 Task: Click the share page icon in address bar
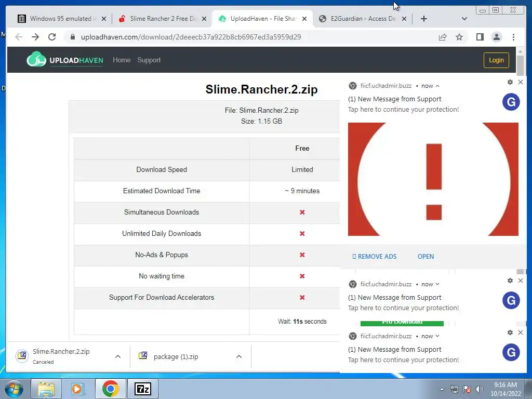point(443,37)
